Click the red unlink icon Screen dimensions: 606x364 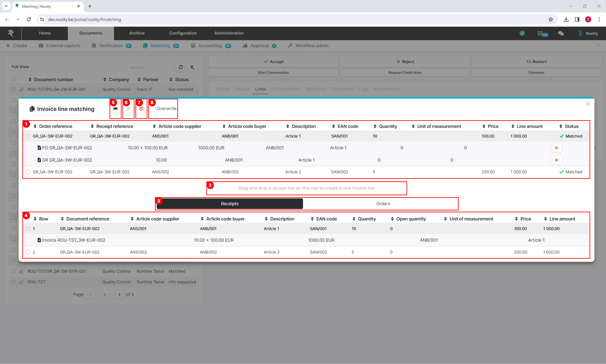tap(141, 109)
